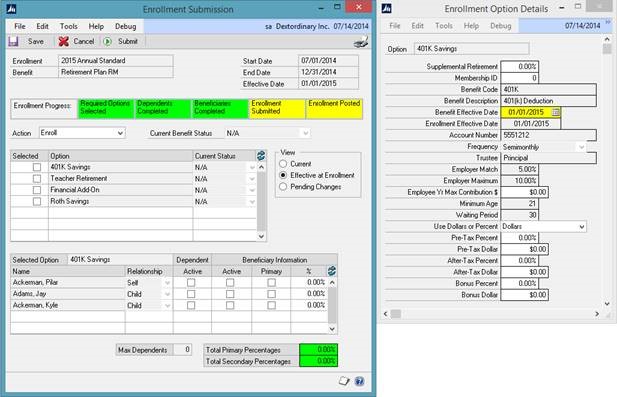Choose Effective at Enrollment radio button

283,175
